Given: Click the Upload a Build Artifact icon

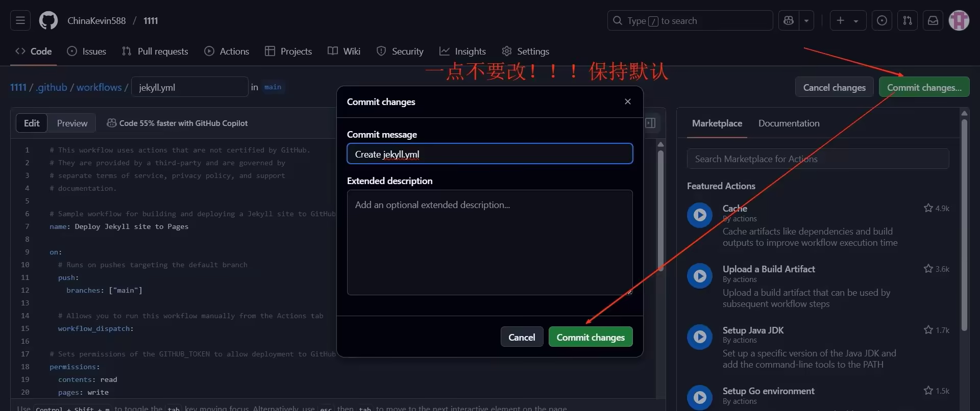Looking at the screenshot, I should coord(700,276).
